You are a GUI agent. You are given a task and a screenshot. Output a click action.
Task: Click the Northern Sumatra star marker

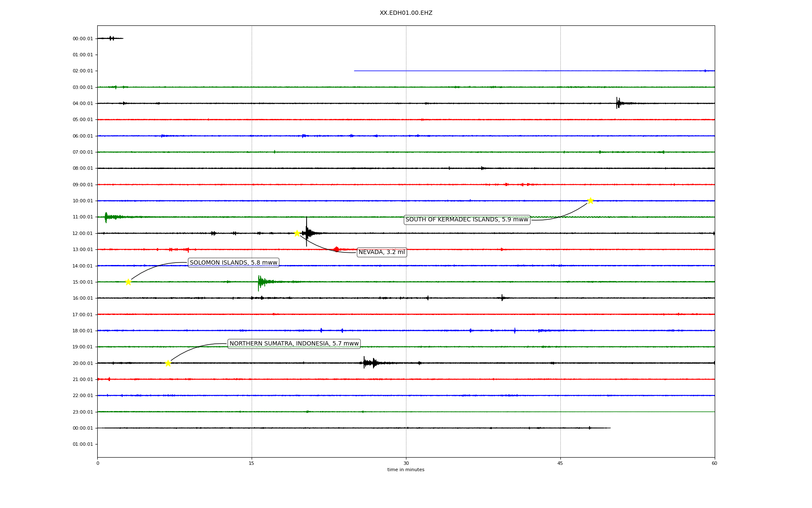pyautogui.click(x=168, y=363)
